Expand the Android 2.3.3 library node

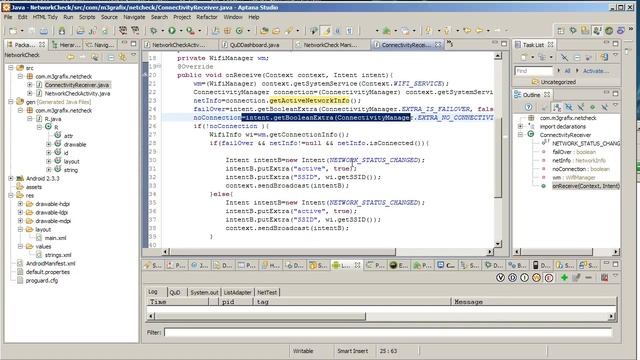coord(11,178)
